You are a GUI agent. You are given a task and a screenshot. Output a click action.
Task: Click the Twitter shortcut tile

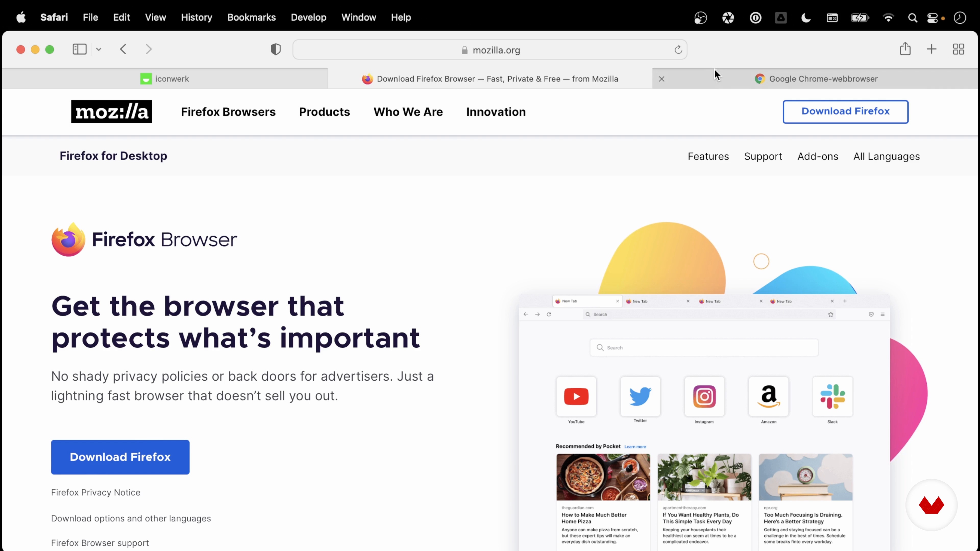640,396
